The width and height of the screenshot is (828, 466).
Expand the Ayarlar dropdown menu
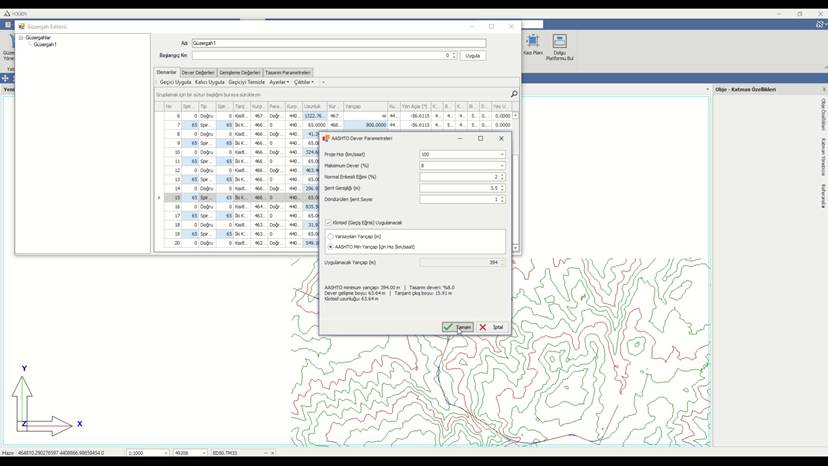(279, 82)
